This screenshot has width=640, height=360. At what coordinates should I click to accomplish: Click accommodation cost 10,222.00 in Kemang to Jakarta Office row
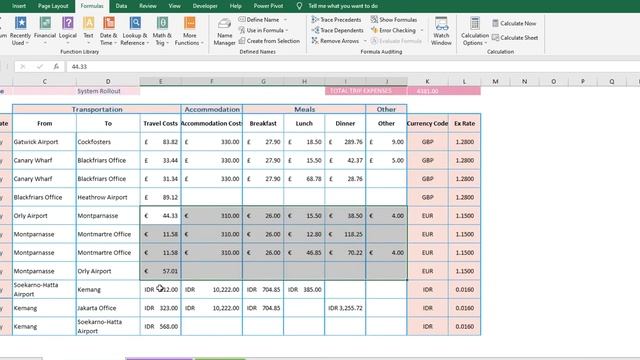coord(212,308)
